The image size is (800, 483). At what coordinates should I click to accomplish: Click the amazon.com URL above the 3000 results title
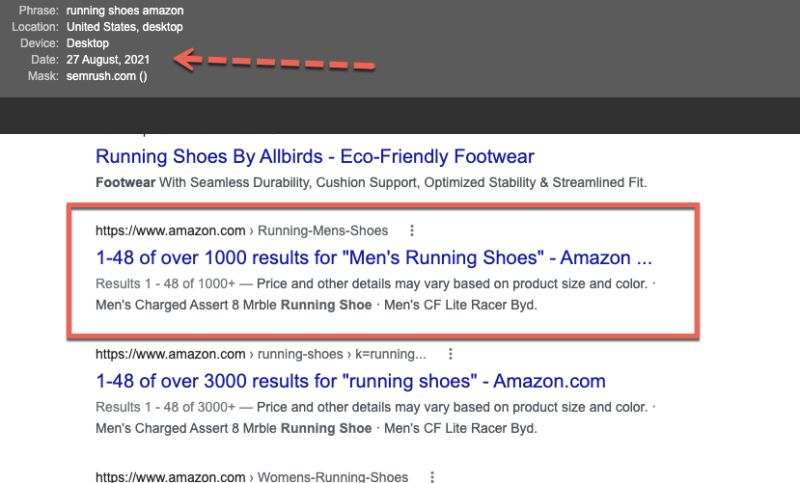[x=170, y=354]
